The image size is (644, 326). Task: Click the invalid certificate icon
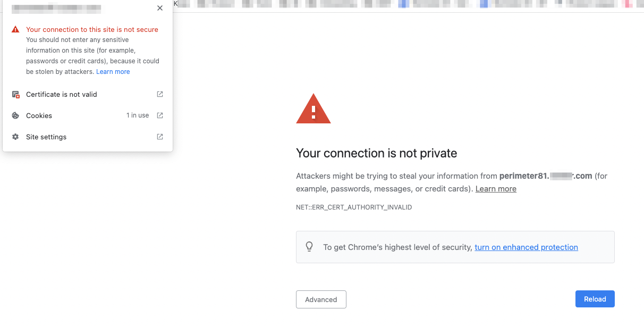point(15,94)
